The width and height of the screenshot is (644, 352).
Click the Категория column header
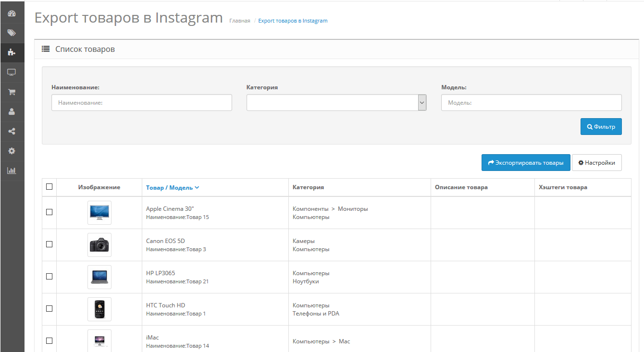coord(308,187)
